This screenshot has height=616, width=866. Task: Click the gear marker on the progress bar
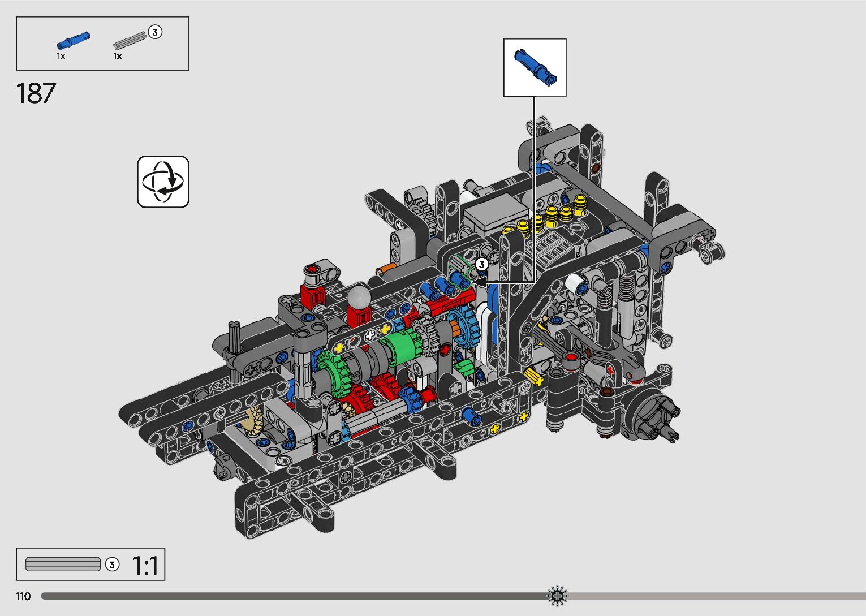click(557, 596)
